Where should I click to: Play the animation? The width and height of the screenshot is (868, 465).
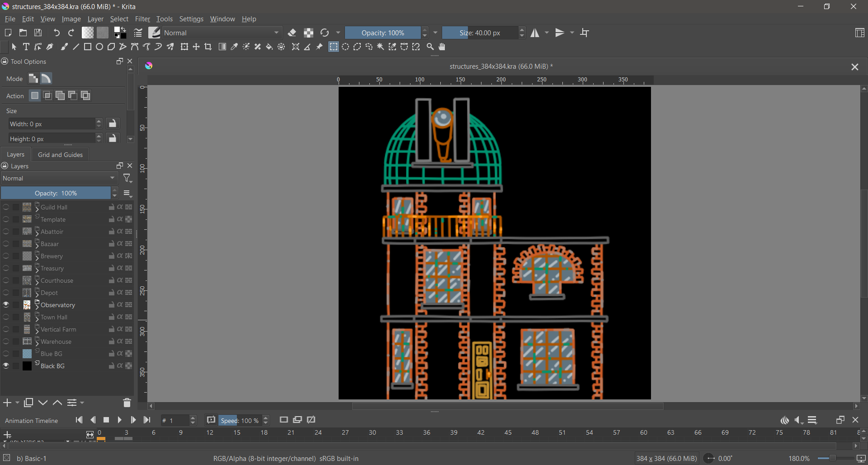tap(120, 420)
